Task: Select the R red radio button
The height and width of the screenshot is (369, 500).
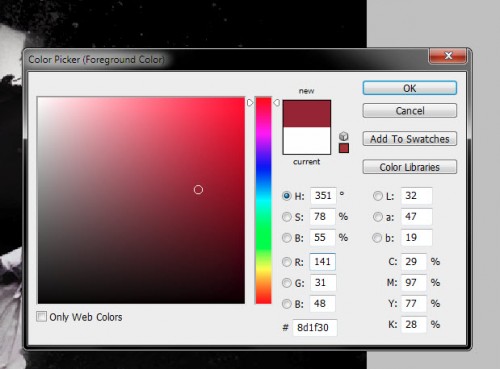Action: (286, 262)
